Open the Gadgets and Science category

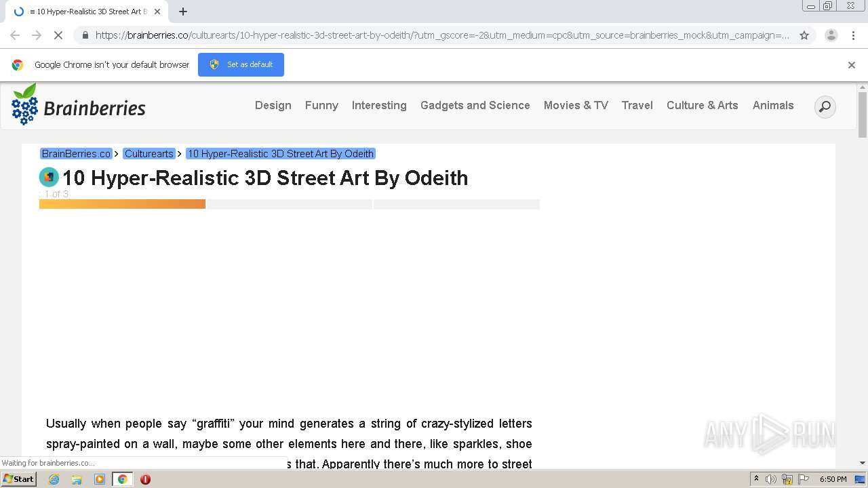[x=475, y=105]
